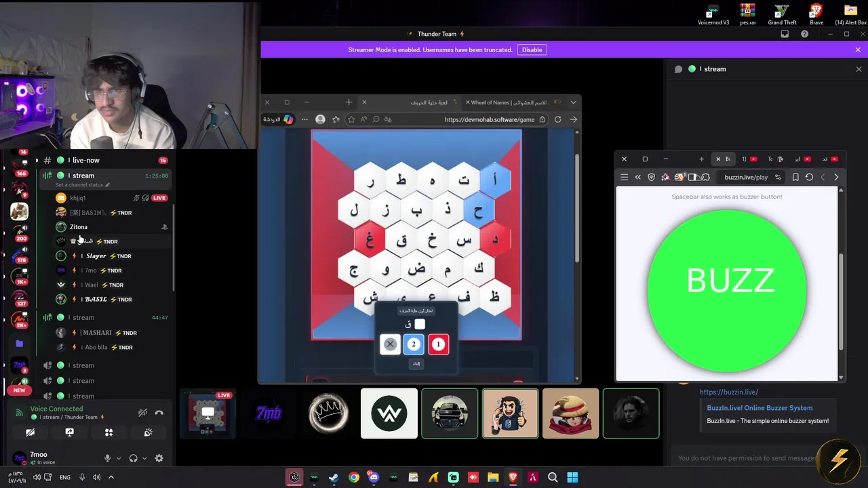Open screen share button in voice panel
The image size is (868, 488).
pos(69,432)
